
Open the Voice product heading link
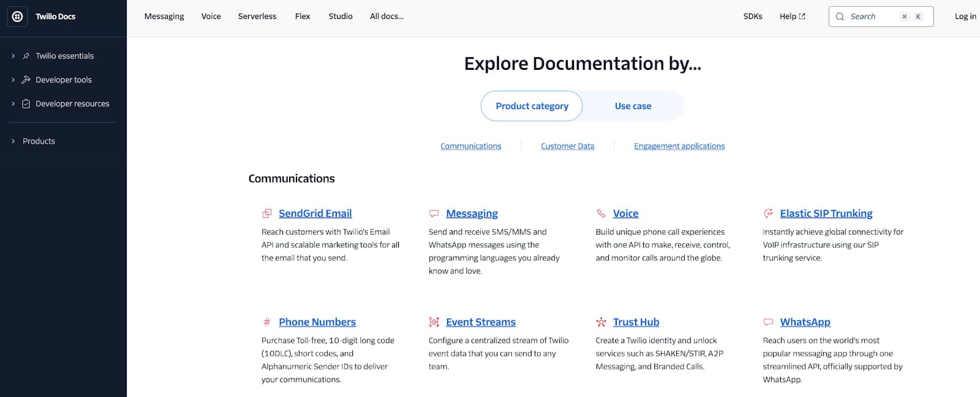click(x=625, y=213)
